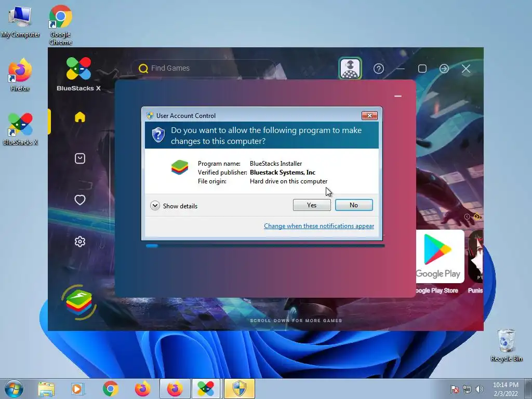Select My Computer desktop icon

[x=20, y=22]
